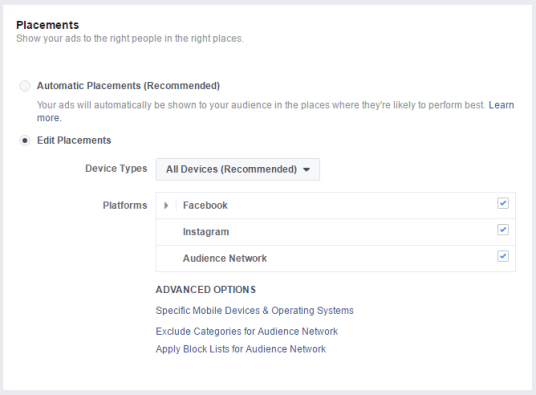536x395 pixels.
Task: Open Specific Mobile Devices & Operating Systems
Action: click(x=254, y=310)
